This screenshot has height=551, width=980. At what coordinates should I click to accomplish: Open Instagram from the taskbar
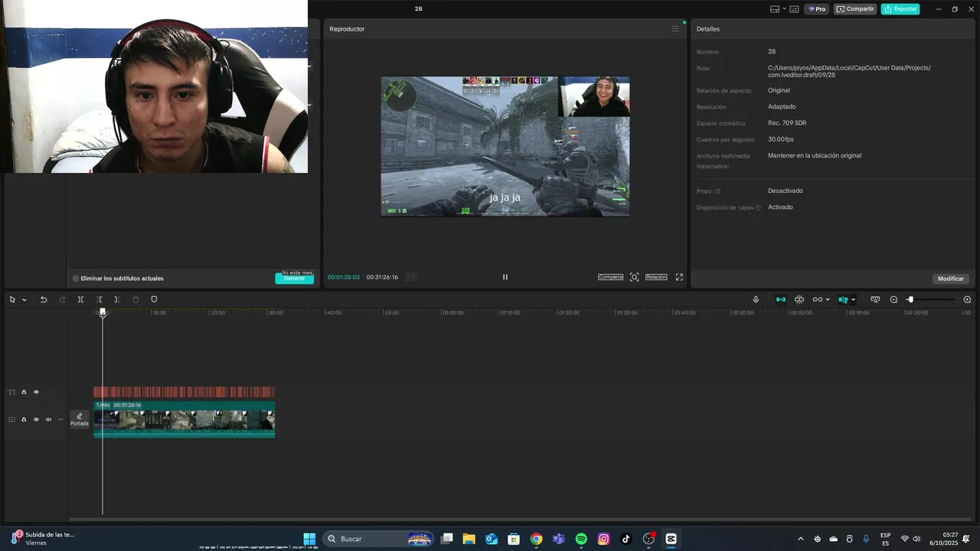coord(603,539)
